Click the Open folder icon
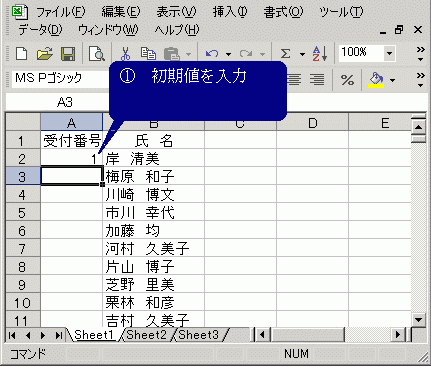Viewport: 431px width, 366px height. (x=45, y=53)
